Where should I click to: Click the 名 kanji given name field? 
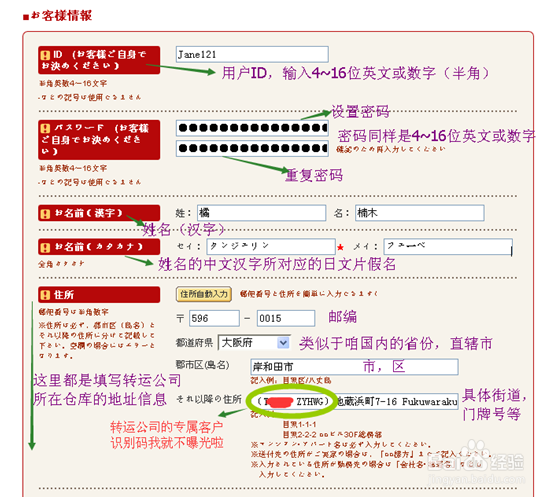(420, 213)
